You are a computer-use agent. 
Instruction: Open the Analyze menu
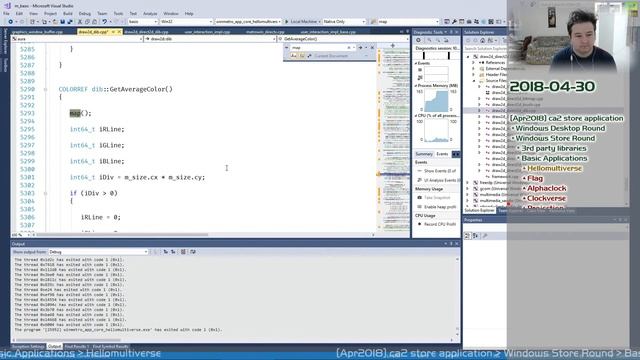tap(150, 13)
